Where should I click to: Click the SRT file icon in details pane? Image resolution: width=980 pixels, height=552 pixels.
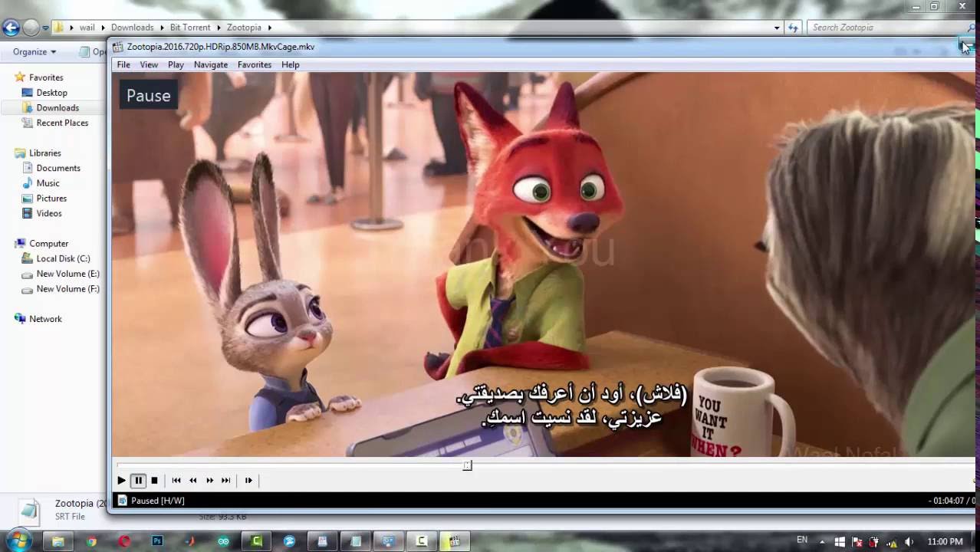click(x=29, y=511)
